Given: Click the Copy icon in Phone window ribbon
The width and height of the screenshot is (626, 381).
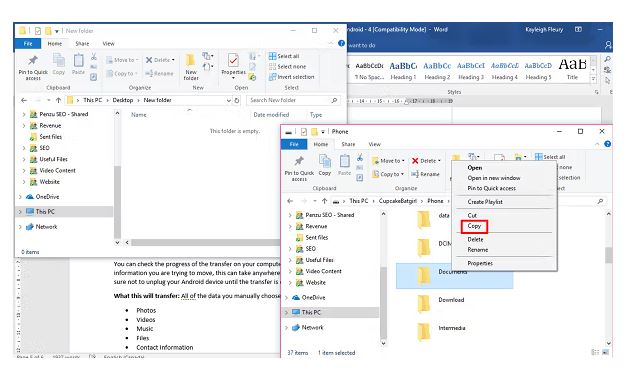Looking at the screenshot, I should pos(325,165).
